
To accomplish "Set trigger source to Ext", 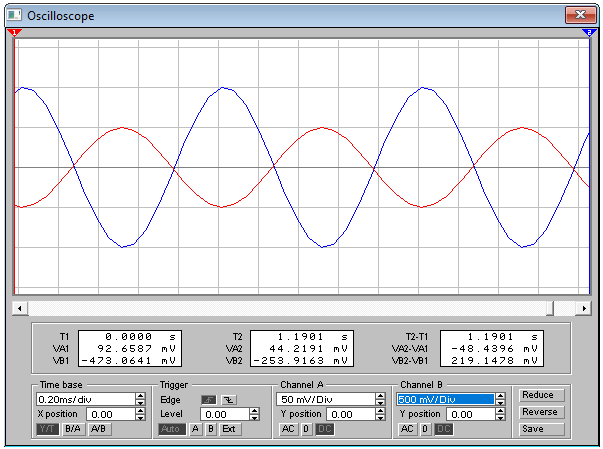I will pyautogui.click(x=229, y=429).
